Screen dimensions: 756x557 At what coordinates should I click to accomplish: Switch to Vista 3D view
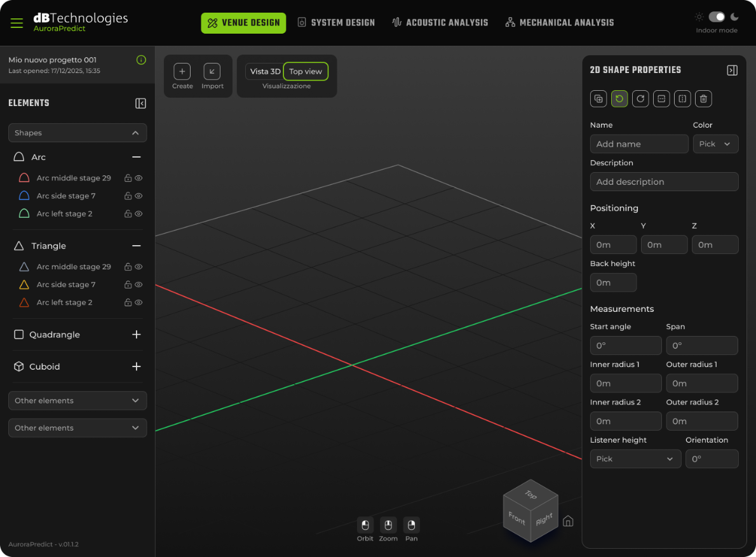[x=265, y=71]
